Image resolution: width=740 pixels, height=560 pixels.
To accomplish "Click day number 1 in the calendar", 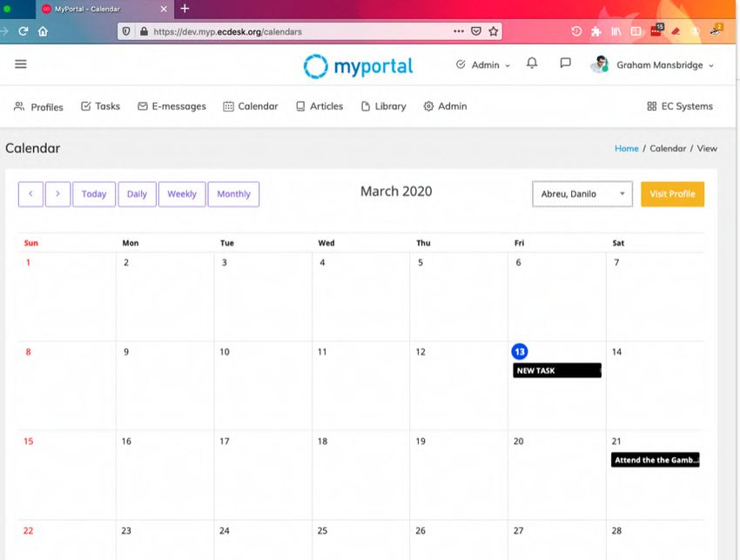I will [x=29, y=262].
